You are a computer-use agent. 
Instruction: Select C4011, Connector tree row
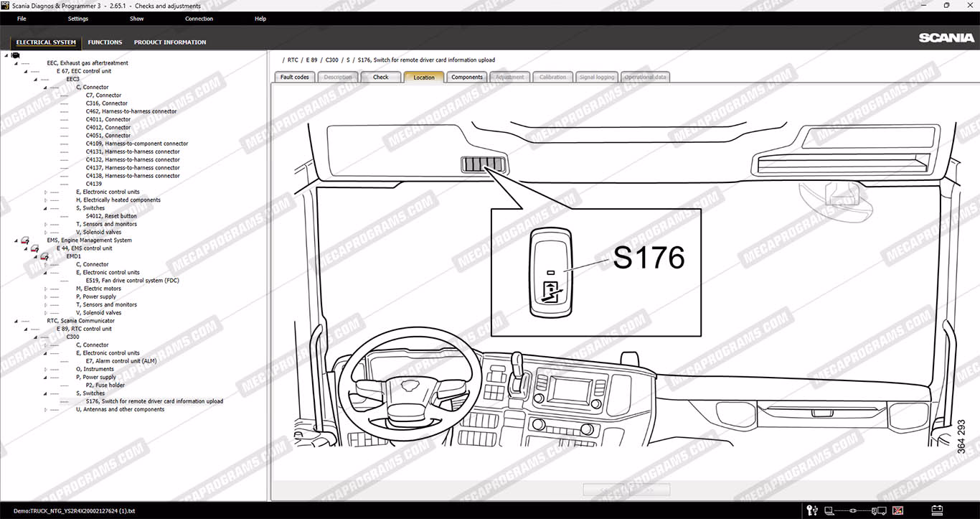(108, 119)
